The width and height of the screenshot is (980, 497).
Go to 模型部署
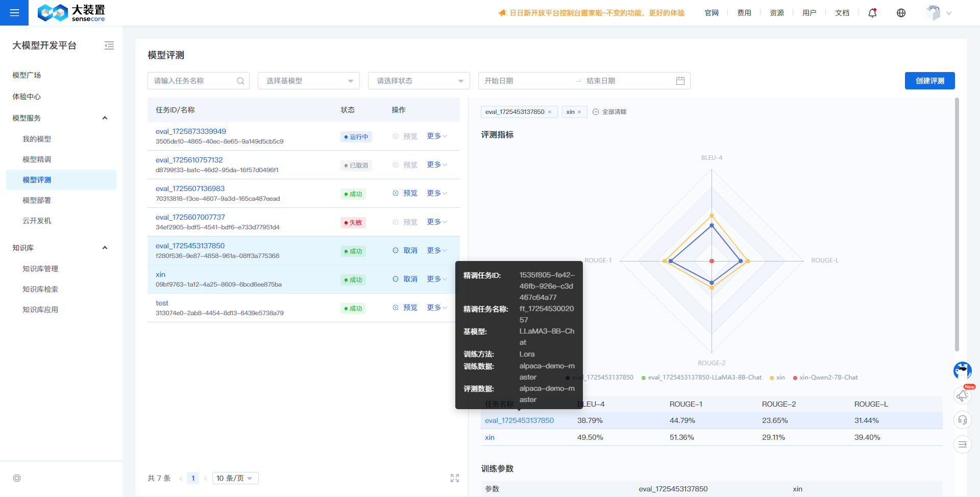[x=37, y=200]
